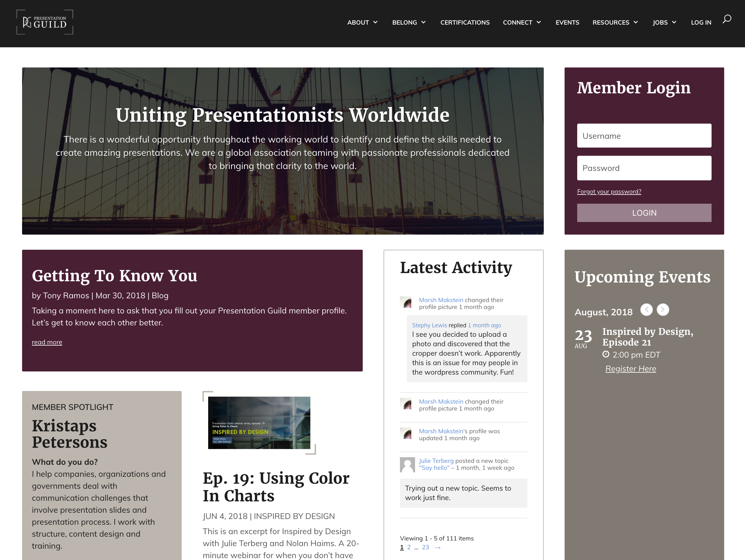Click Forgot your password link
This screenshot has width=745, height=560.
point(609,192)
